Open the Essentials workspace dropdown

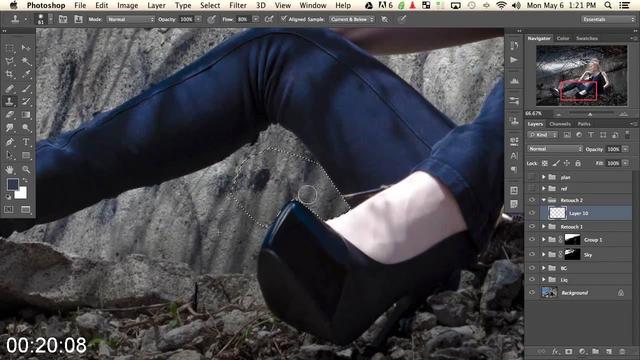pyautogui.click(x=608, y=19)
